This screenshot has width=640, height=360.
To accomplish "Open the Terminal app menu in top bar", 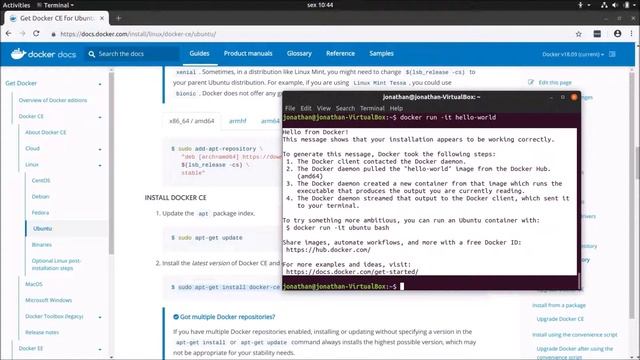I will tap(56, 5).
